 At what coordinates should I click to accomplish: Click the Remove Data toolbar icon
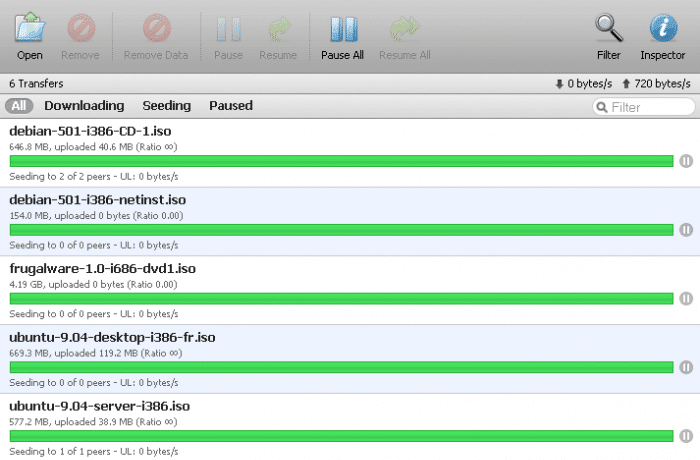pos(156,28)
